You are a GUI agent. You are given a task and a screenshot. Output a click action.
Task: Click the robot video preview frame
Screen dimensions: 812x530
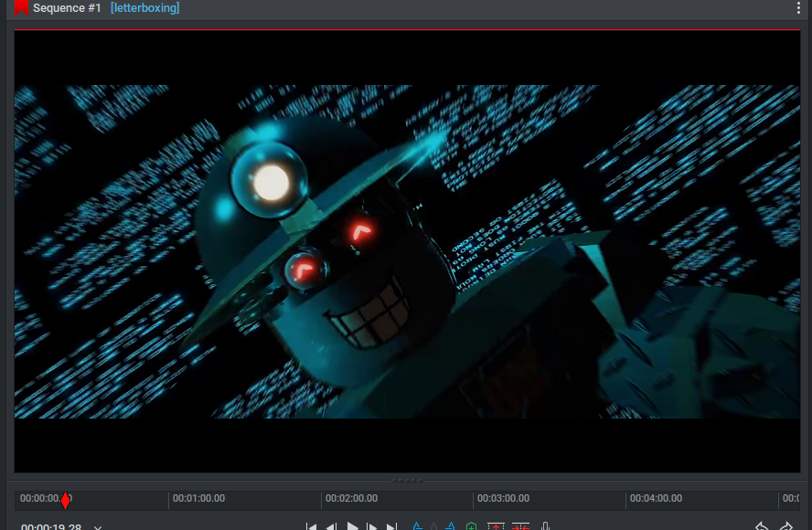click(x=407, y=251)
